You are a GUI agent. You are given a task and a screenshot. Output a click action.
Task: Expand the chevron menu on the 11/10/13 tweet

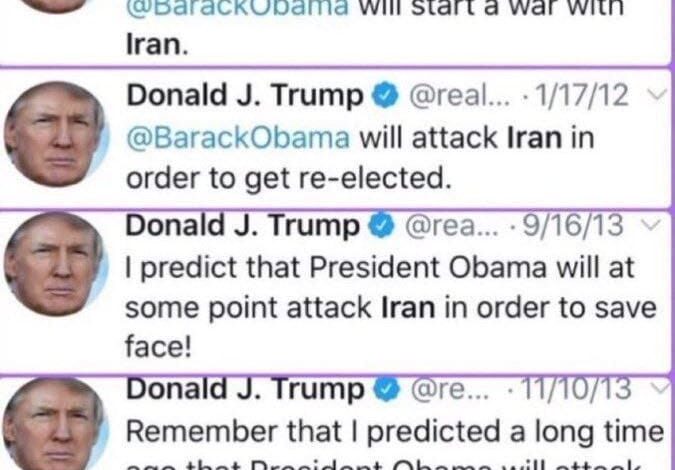click(x=660, y=389)
